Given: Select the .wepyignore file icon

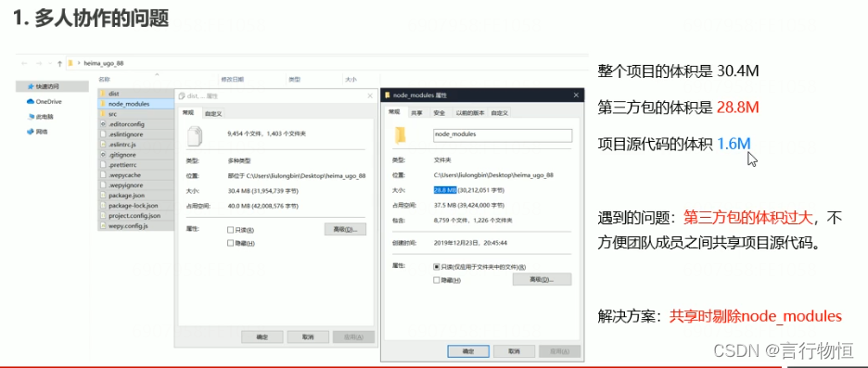Looking at the screenshot, I should point(103,185).
